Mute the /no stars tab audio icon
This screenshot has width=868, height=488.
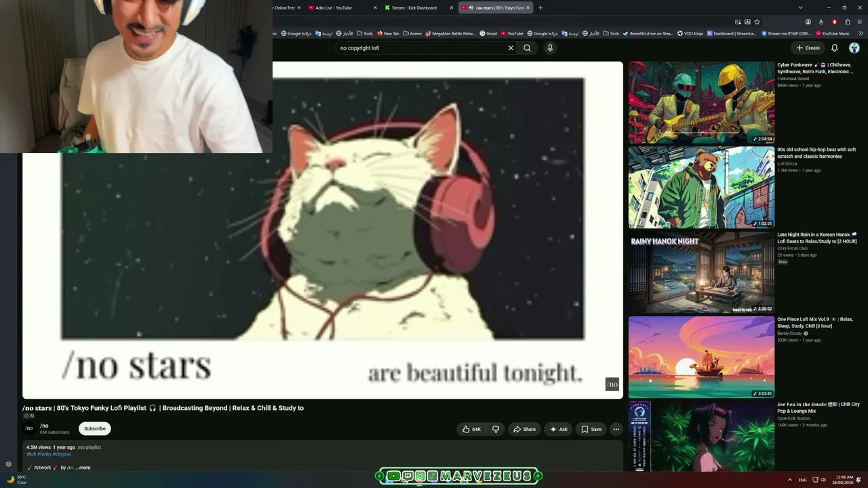pyautogui.click(x=471, y=7)
